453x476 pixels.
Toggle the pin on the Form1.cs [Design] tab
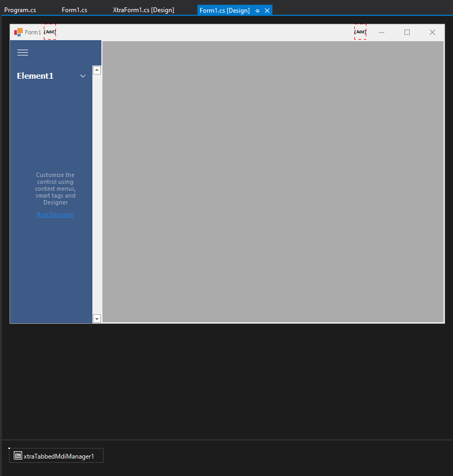pyautogui.click(x=257, y=10)
